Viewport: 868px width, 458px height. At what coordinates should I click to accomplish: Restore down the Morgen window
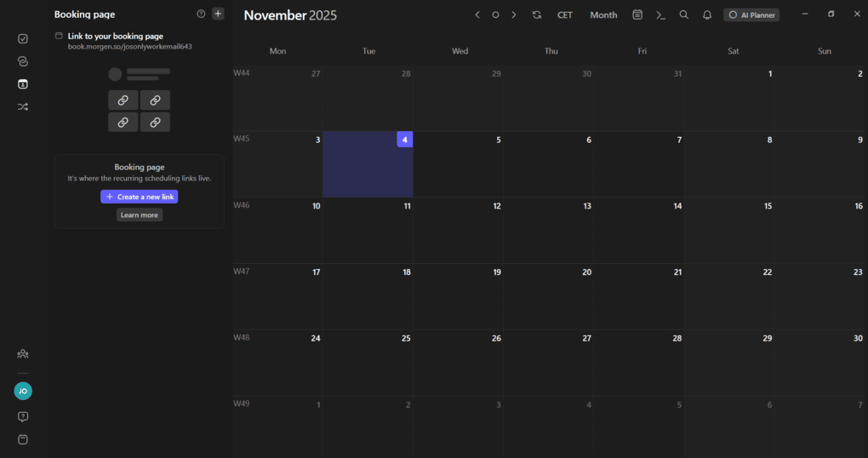tap(831, 14)
